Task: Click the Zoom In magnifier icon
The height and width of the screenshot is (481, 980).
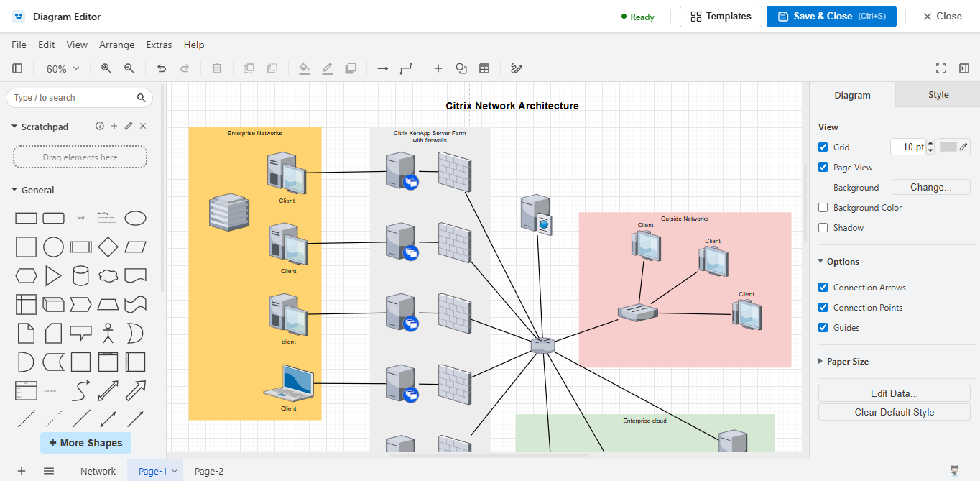Action: click(x=106, y=68)
